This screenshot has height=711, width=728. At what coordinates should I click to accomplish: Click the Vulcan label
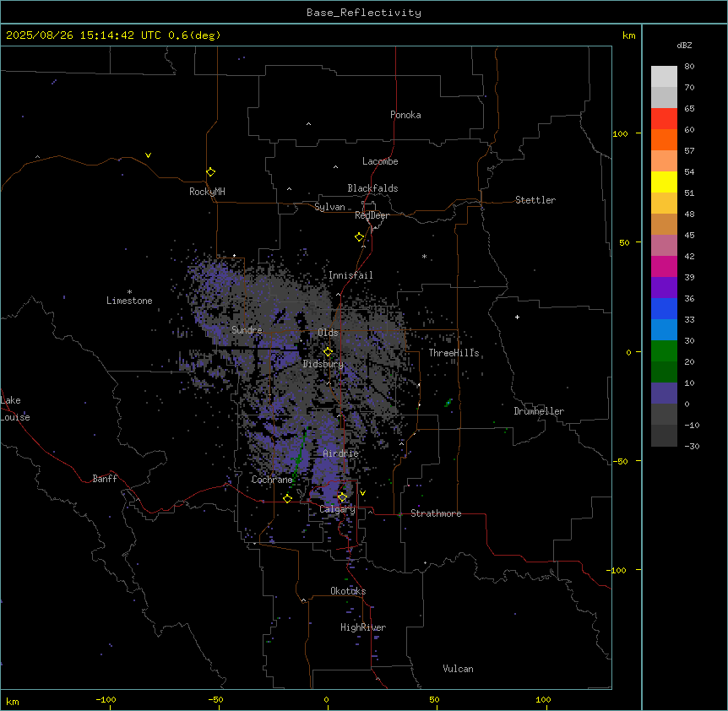pos(458,669)
